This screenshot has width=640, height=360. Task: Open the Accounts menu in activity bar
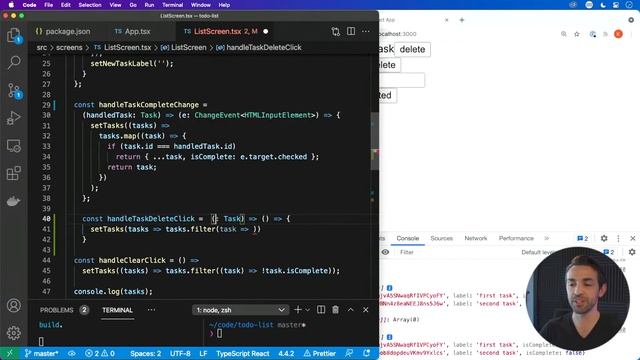14,305
